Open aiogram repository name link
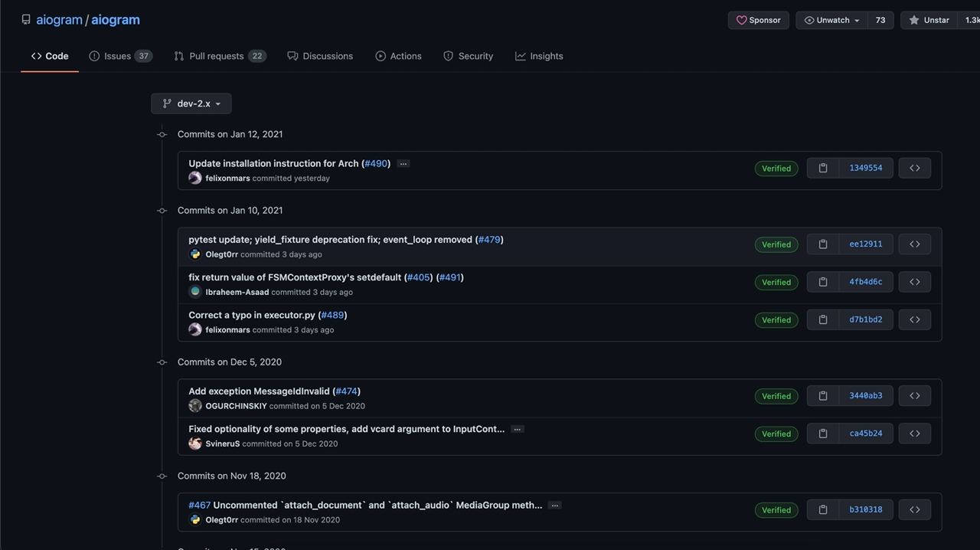The height and width of the screenshot is (550, 980). 116,20
